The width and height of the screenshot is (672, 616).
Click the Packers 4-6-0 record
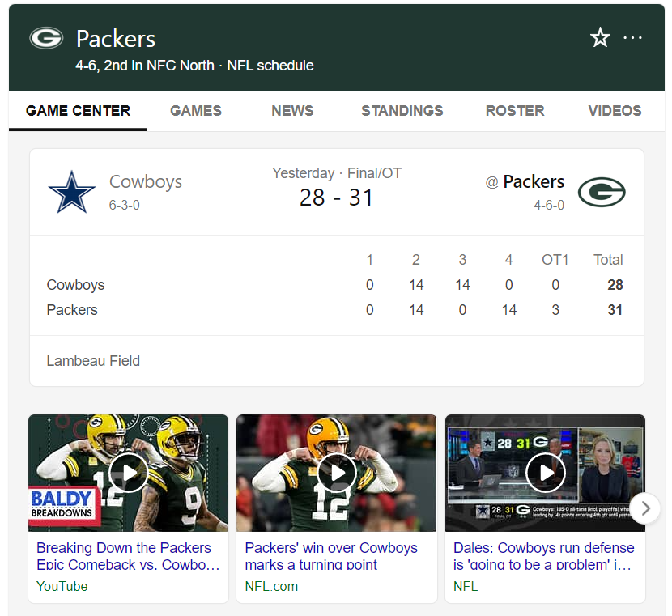(x=549, y=205)
